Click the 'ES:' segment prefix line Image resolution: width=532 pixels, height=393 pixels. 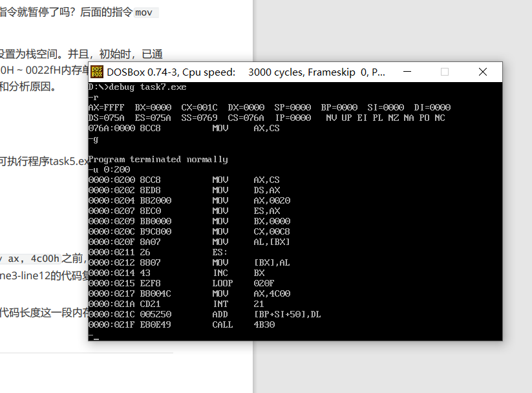(158, 253)
